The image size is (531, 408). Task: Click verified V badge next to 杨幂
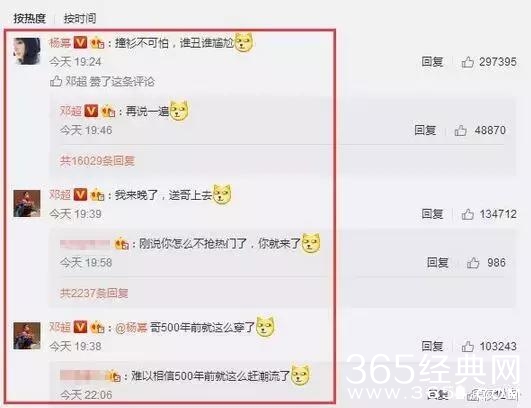point(80,42)
